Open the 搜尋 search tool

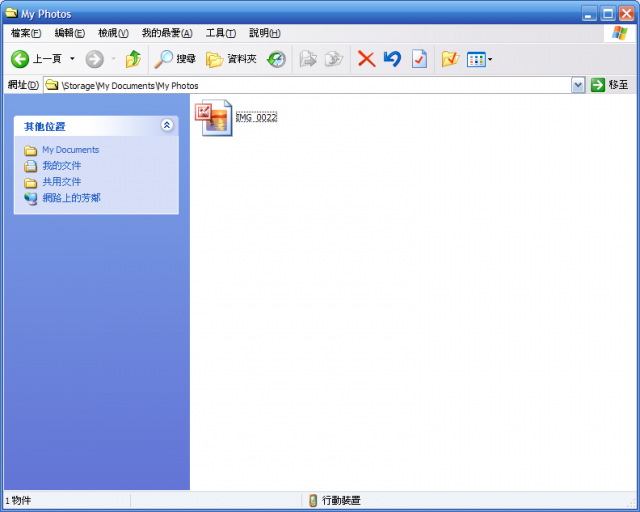point(175,59)
